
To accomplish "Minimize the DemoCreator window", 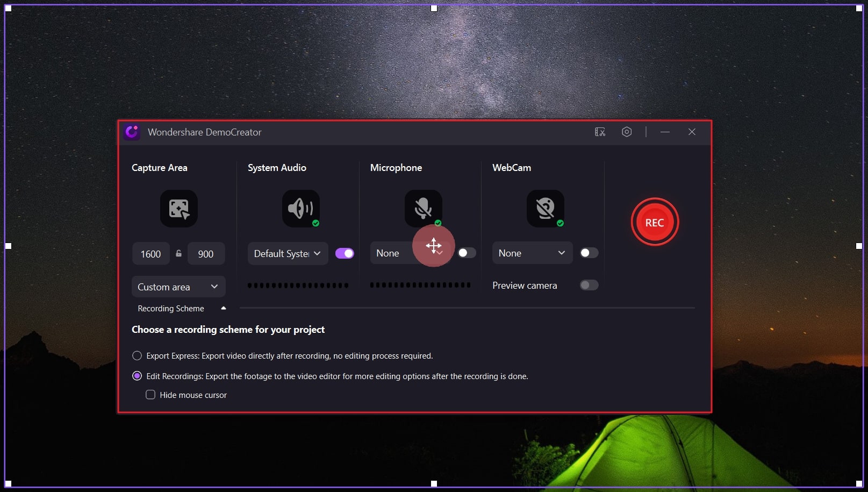I will click(665, 132).
